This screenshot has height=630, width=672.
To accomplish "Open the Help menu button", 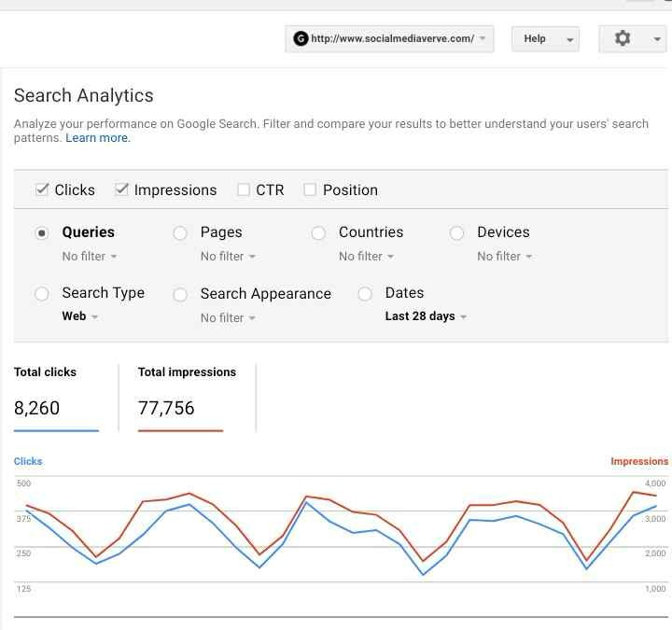I will 545,39.
